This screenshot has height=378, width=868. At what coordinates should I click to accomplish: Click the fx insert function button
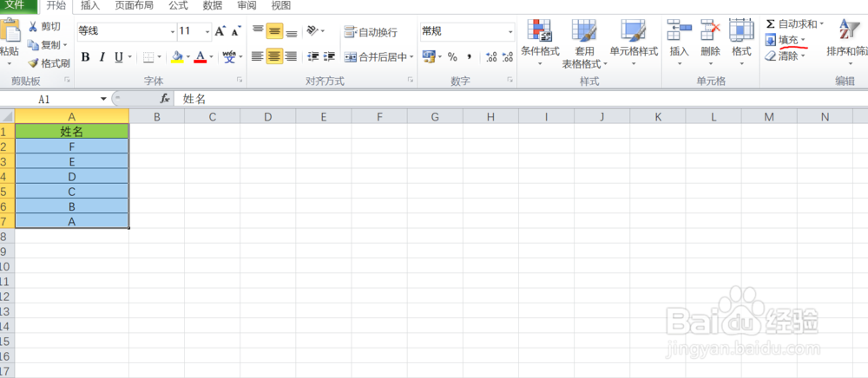164,99
